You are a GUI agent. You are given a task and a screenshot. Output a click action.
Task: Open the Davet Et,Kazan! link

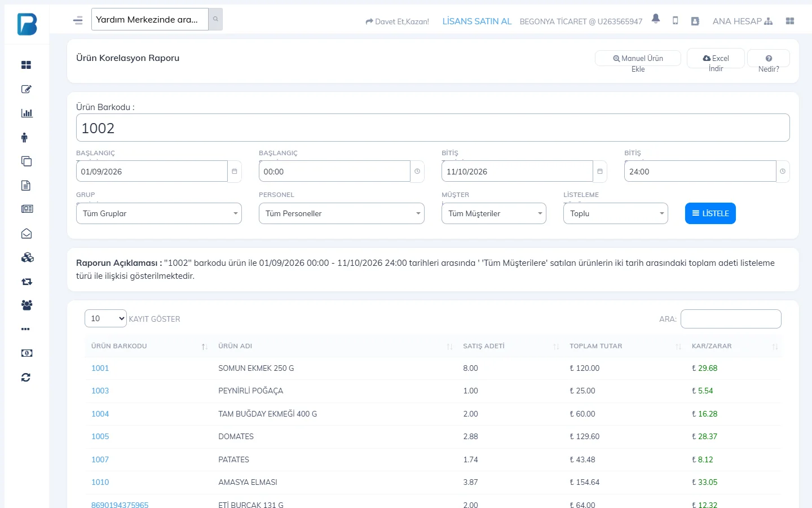(x=398, y=21)
